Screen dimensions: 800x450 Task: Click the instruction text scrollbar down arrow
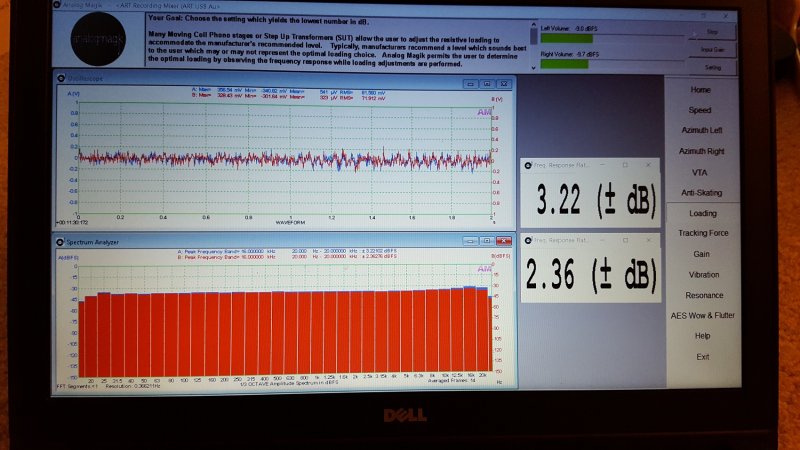(534, 67)
